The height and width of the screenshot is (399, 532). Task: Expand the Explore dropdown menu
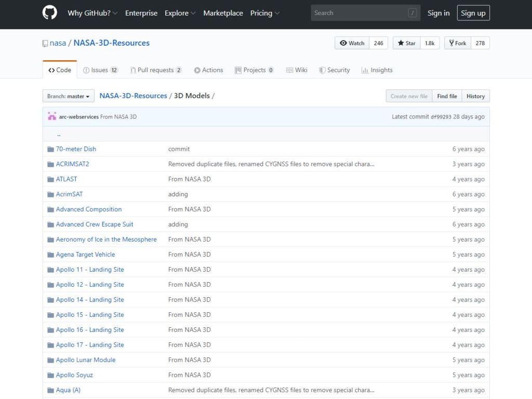[x=180, y=13]
